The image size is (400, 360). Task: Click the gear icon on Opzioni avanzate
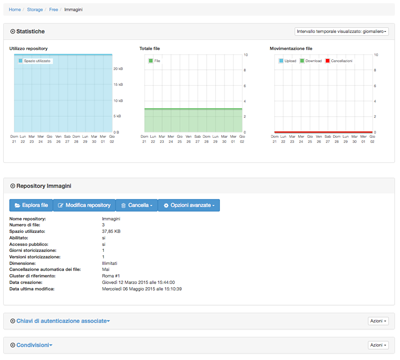pos(166,205)
